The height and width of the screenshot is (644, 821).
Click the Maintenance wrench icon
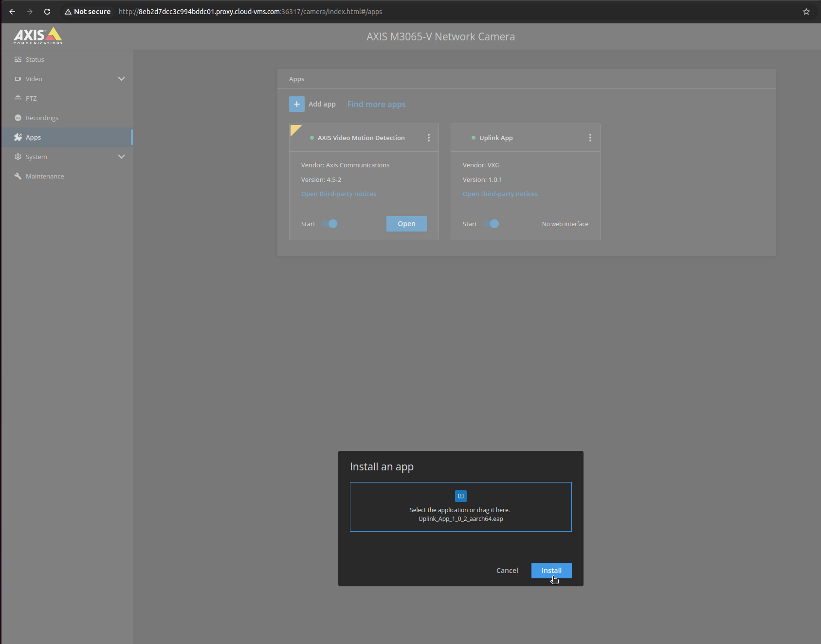[18, 176]
